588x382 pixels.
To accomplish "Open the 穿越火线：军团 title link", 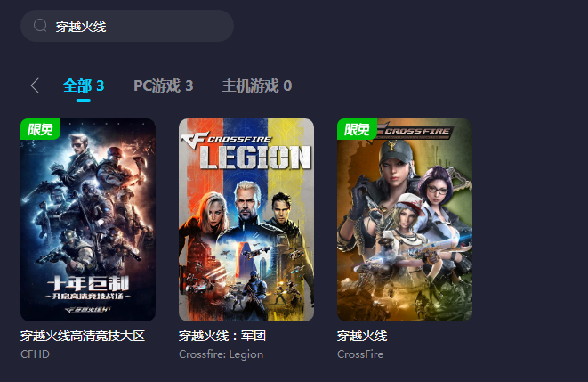I will (x=222, y=336).
